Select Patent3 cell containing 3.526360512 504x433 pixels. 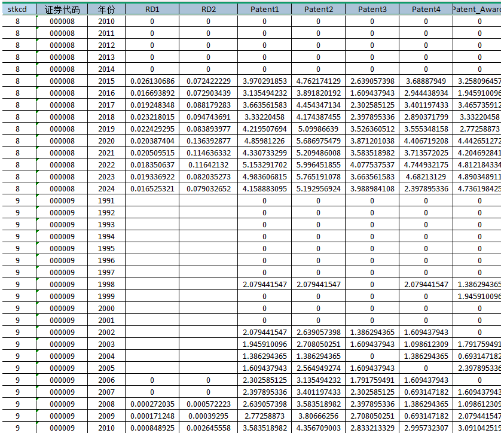372,129
